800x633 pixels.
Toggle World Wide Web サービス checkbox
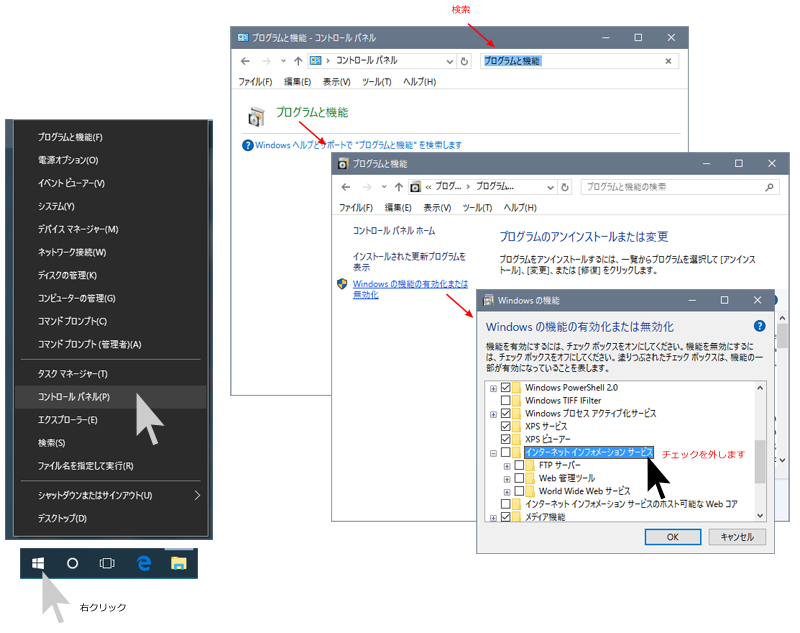tap(519, 491)
